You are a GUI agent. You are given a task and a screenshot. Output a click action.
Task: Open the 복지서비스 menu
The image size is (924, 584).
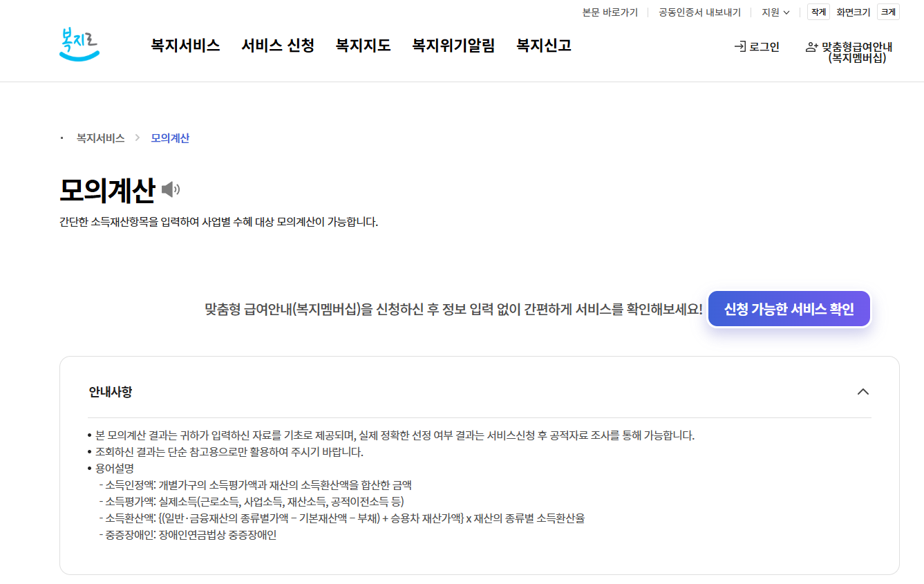coord(184,45)
